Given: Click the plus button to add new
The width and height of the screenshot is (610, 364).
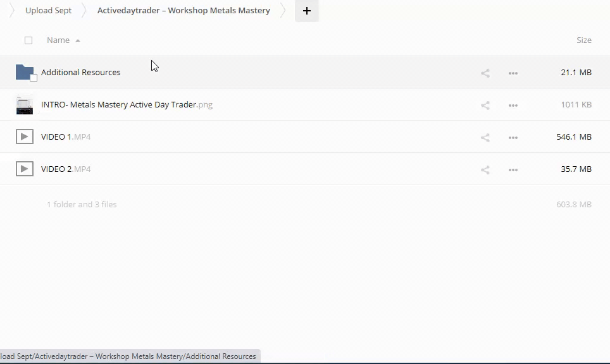Looking at the screenshot, I should click(x=307, y=11).
